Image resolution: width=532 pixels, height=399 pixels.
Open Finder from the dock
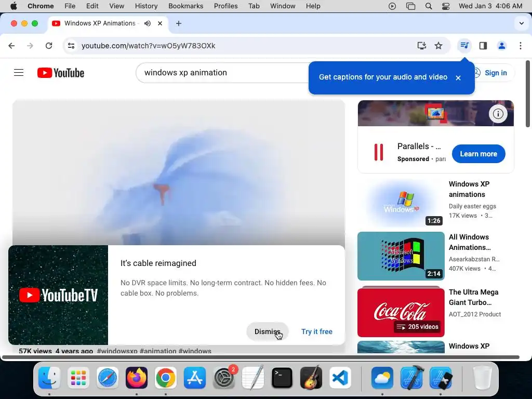(x=49, y=377)
